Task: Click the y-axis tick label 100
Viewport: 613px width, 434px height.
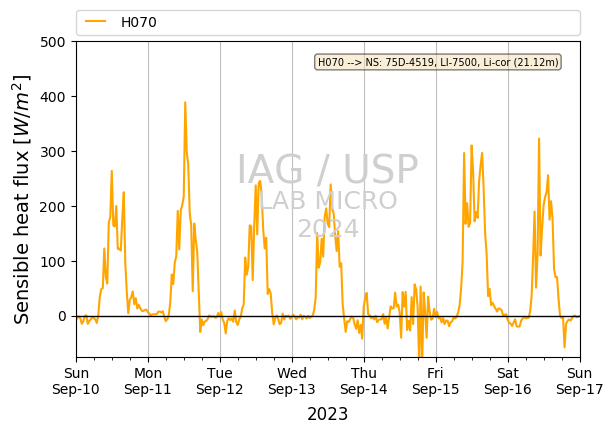Action: point(53,262)
